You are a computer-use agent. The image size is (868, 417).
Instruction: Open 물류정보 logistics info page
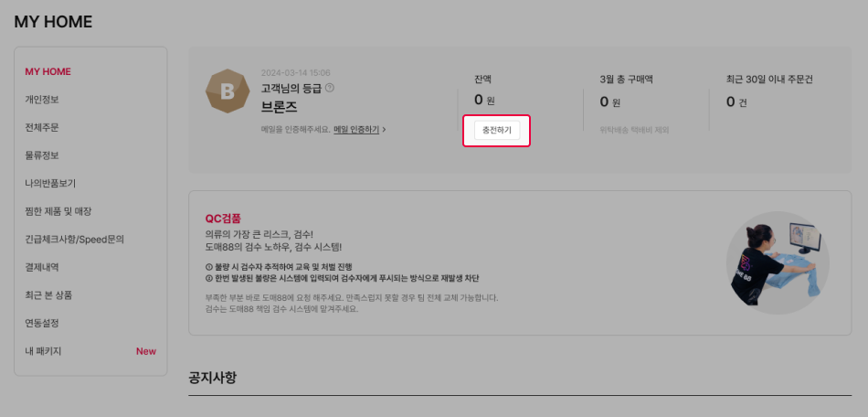[42, 155]
